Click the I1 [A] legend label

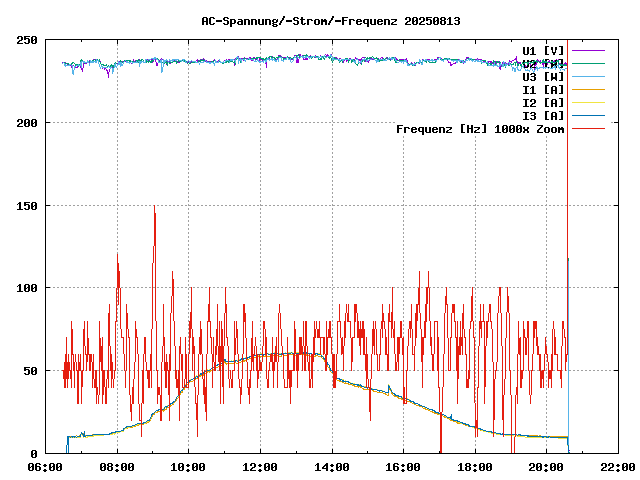click(543, 90)
